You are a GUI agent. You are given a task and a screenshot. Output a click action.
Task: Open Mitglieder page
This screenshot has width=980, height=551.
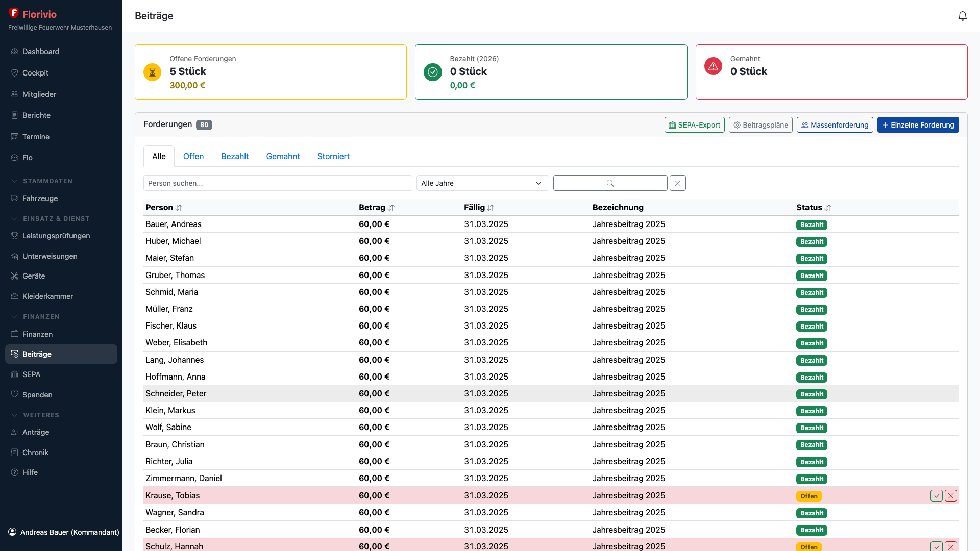click(x=61, y=94)
